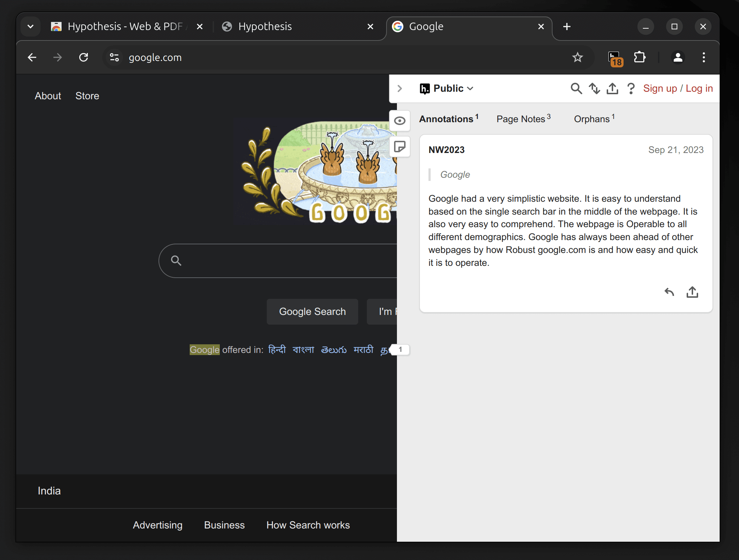Open the Public group dropdown
The height and width of the screenshot is (560, 739).
coord(446,88)
